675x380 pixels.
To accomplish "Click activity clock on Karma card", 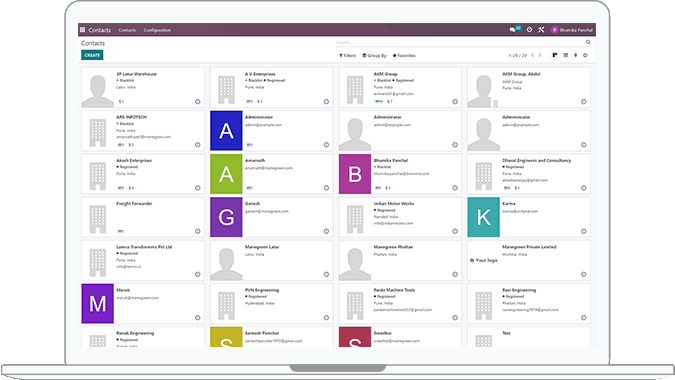I will [x=584, y=231].
